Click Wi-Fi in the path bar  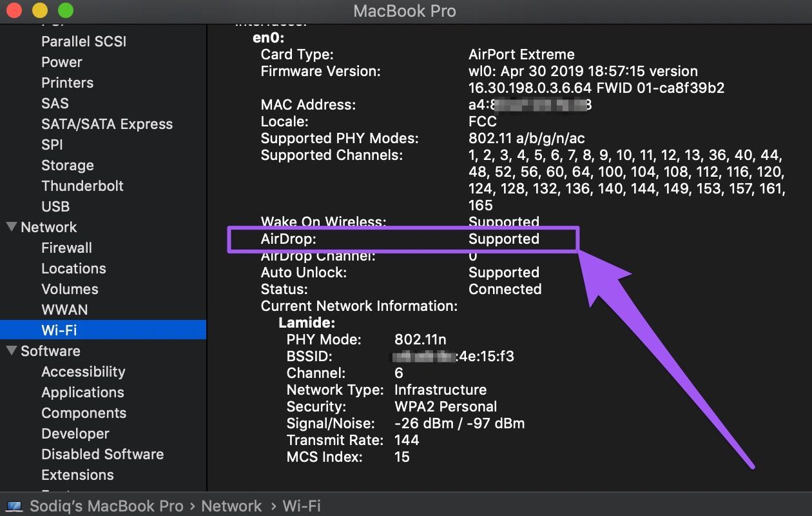coord(302,506)
